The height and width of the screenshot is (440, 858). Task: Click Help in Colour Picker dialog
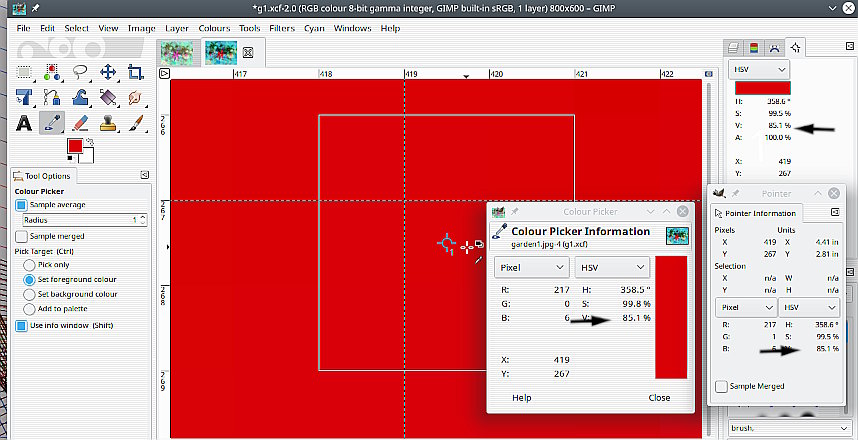pos(521,398)
